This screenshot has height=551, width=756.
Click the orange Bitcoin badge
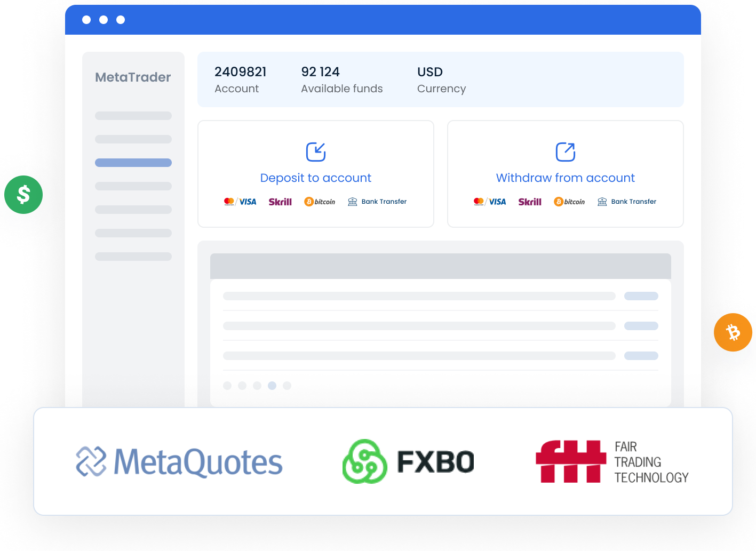pos(733,332)
